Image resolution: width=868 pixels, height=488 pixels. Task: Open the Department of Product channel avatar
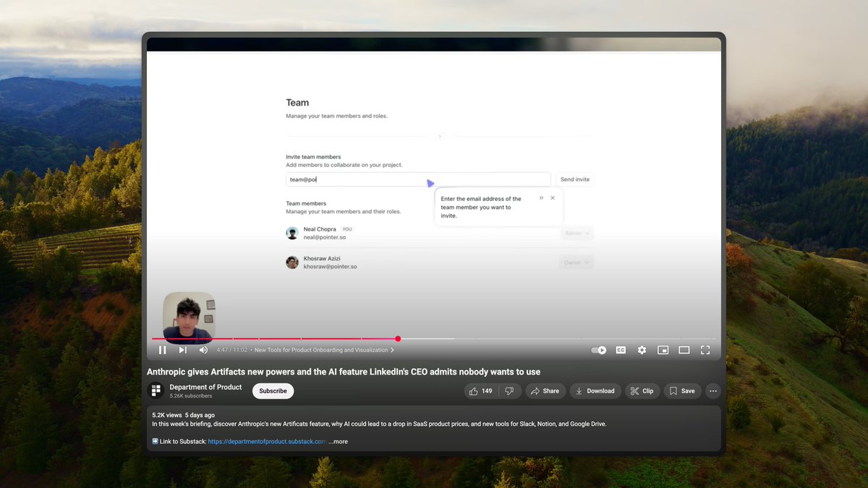[156, 390]
